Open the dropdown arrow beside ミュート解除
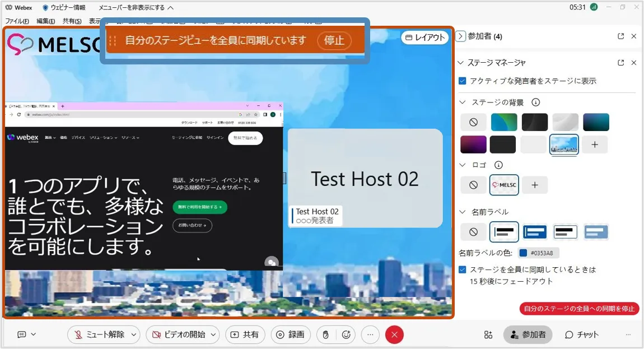 click(134, 334)
